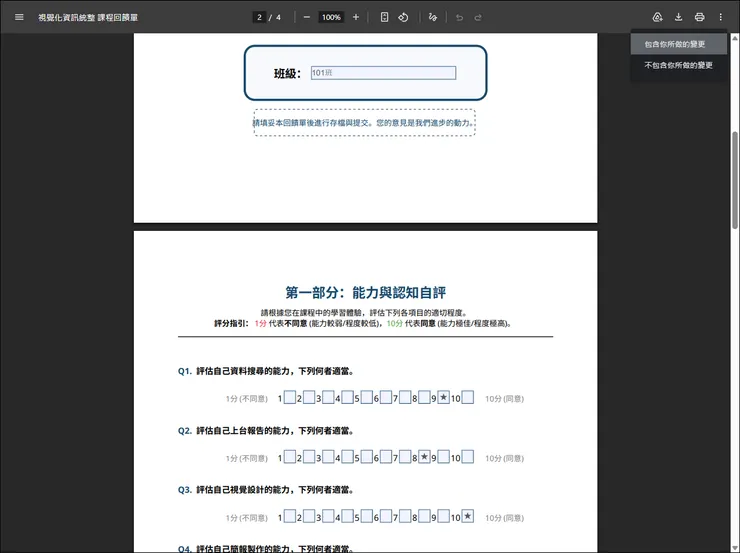The height and width of the screenshot is (553, 740).
Task: Click the vertical scrollbar thumb
Action: click(x=735, y=179)
